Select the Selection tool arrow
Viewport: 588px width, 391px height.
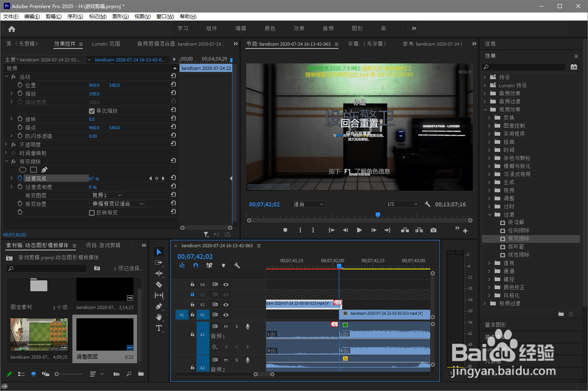coord(159,252)
